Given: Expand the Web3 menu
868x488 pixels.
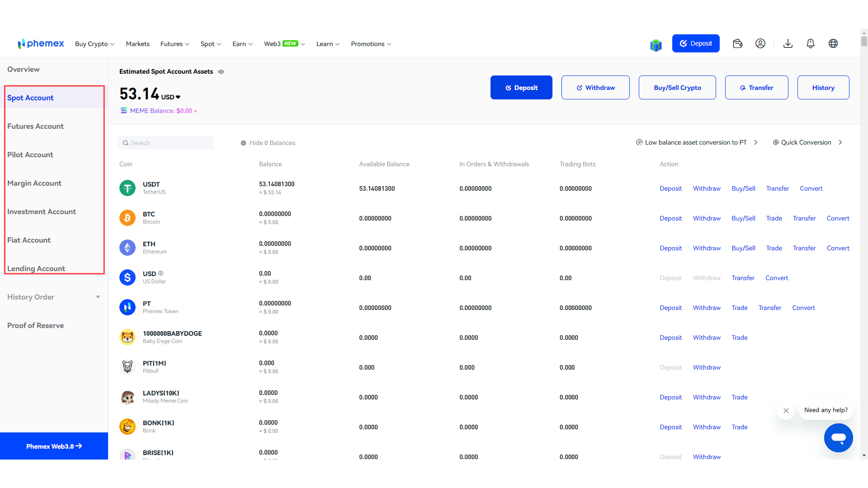Looking at the screenshot, I should [285, 44].
